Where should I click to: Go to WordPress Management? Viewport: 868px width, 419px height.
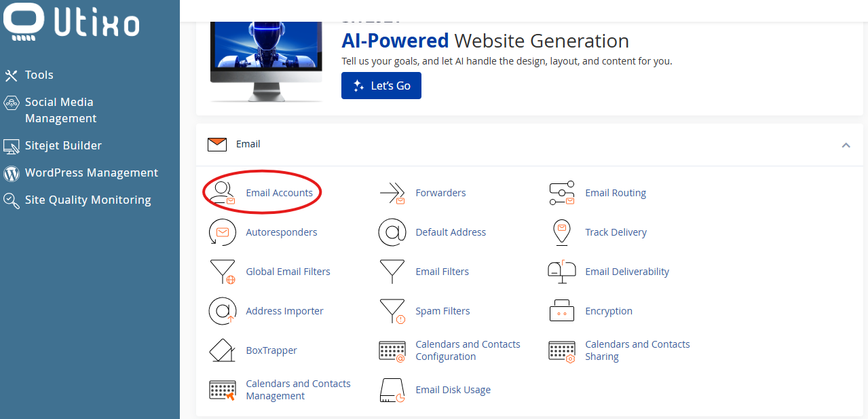tap(91, 172)
